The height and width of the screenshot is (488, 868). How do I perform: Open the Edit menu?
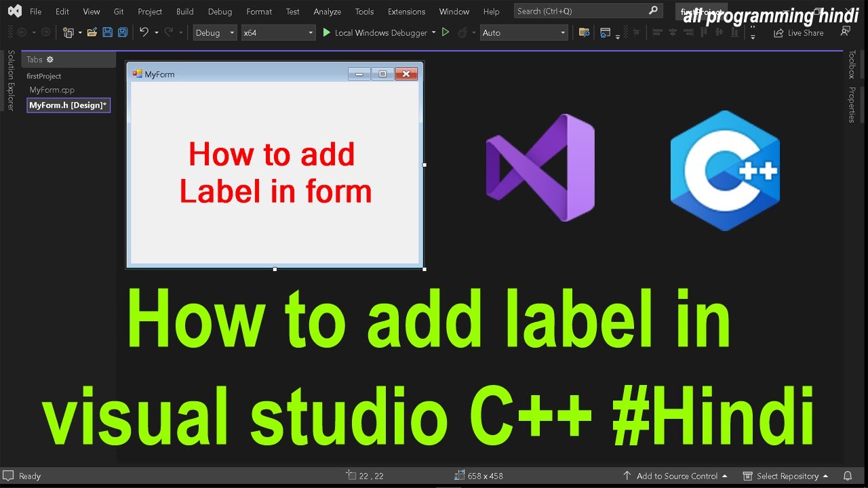pos(62,12)
